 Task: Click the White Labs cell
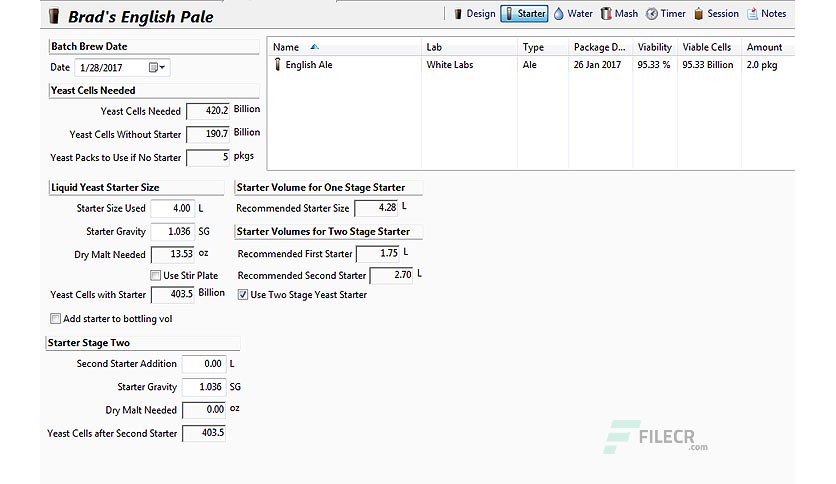click(x=449, y=64)
